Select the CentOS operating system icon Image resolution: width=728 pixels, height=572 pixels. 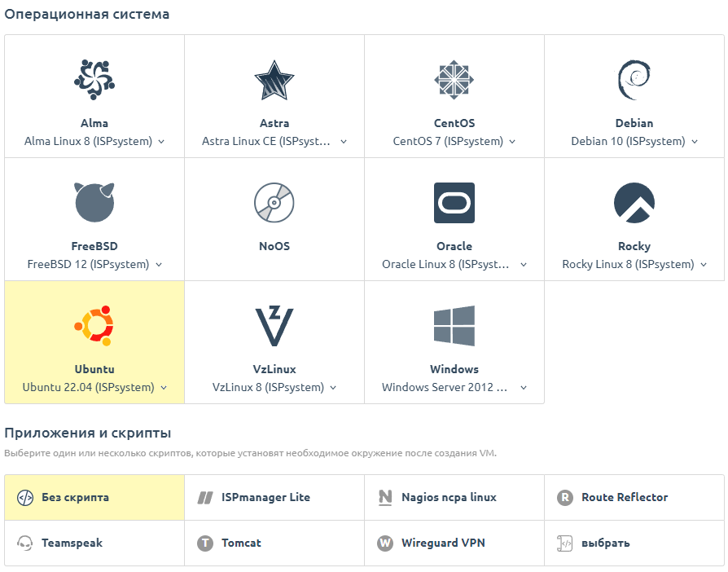(x=454, y=80)
